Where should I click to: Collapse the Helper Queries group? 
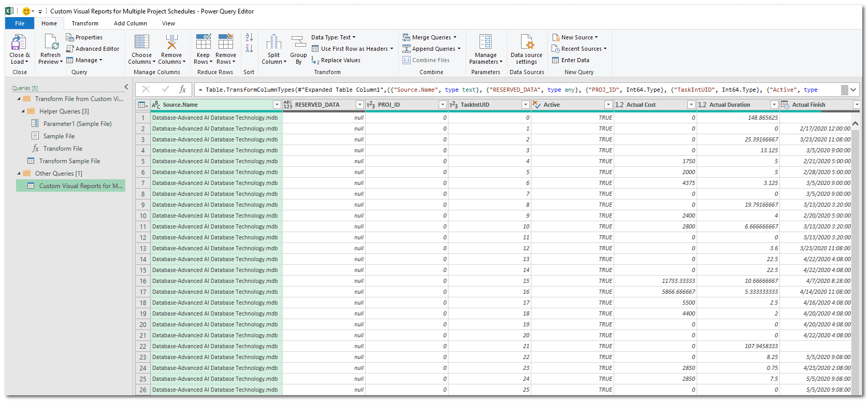pyautogui.click(x=23, y=111)
